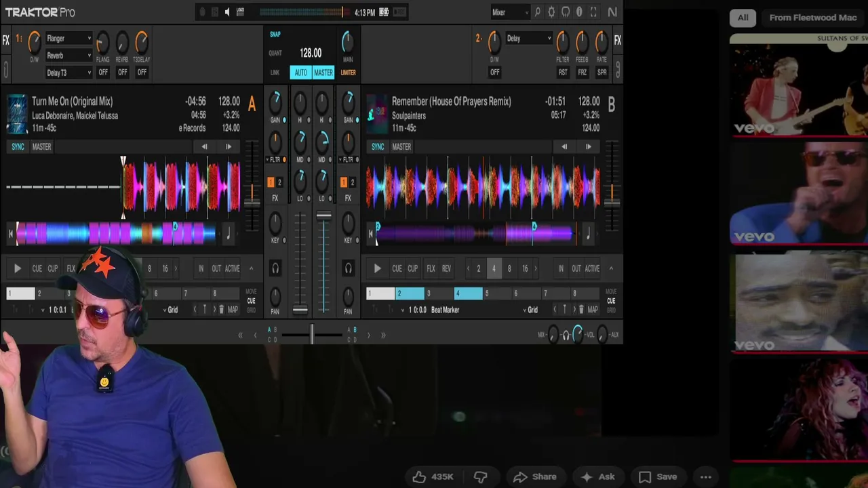Click the MAP button on deck B

pyautogui.click(x=593, y=310)
